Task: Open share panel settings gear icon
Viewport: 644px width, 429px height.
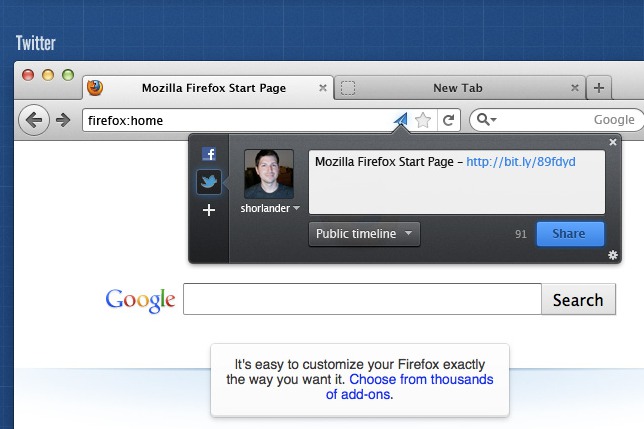Action: coord(613,255)
